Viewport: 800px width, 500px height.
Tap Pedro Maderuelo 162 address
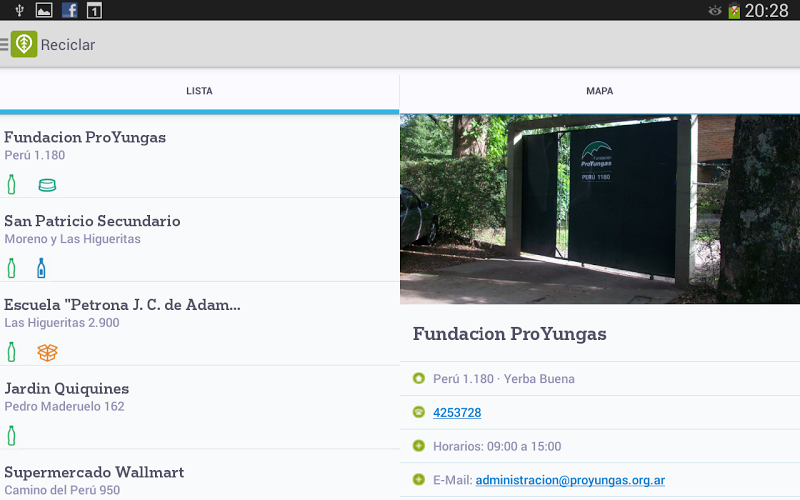[64, 406]
